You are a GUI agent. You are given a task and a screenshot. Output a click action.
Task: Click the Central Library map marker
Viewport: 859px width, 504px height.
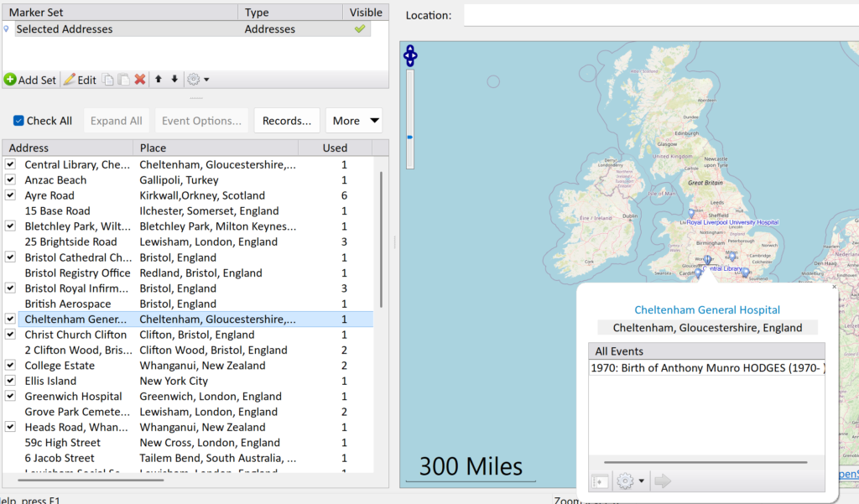tap(707, 260)
